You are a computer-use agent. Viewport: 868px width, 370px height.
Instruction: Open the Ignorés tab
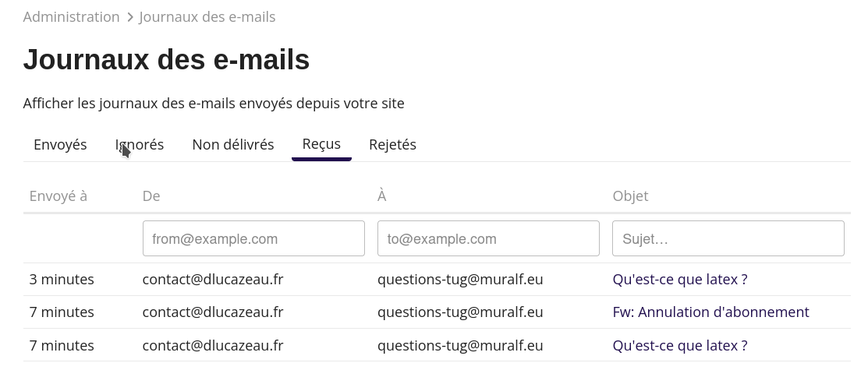pos(140,145)
